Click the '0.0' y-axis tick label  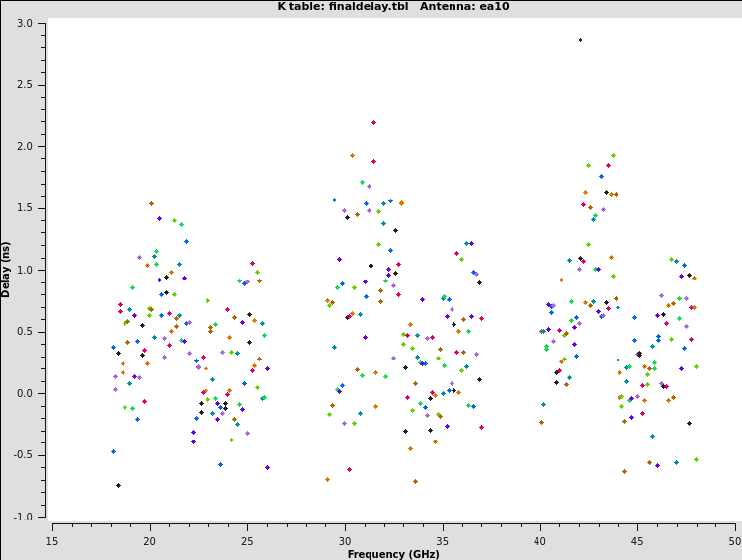click(26, 393)
